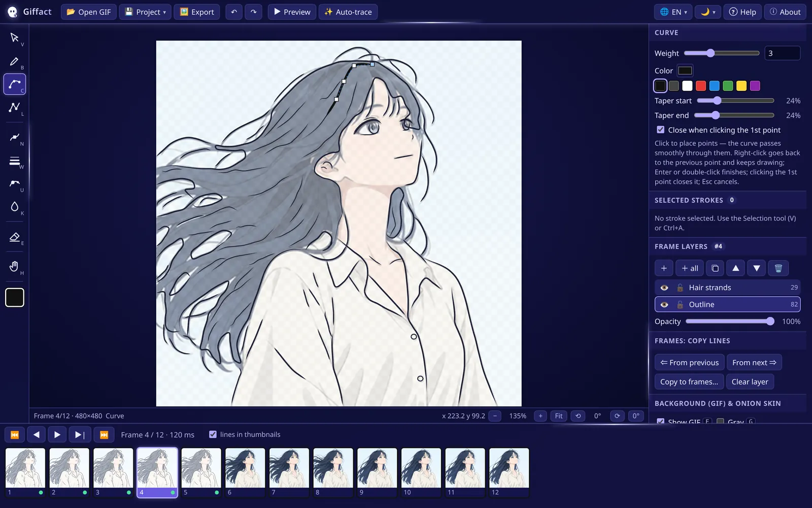Click the redo arrow in the top toolbar
This screenshot has height=508, width=812.
pyautogui.click(x=253, y=12)
